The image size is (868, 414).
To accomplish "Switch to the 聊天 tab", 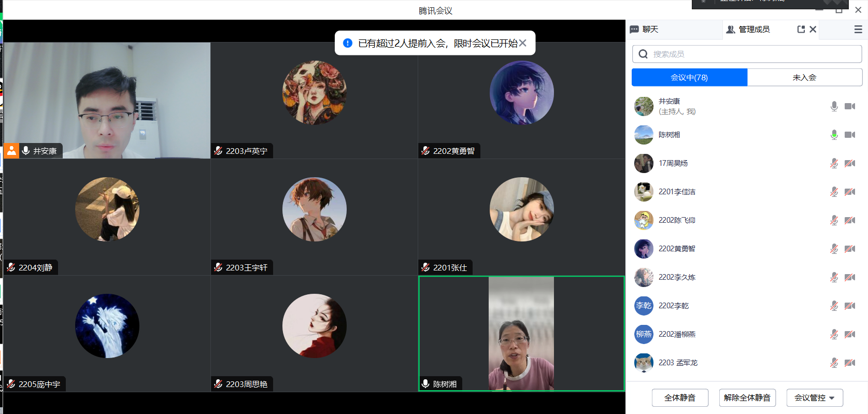I will (x=645, y=30).
